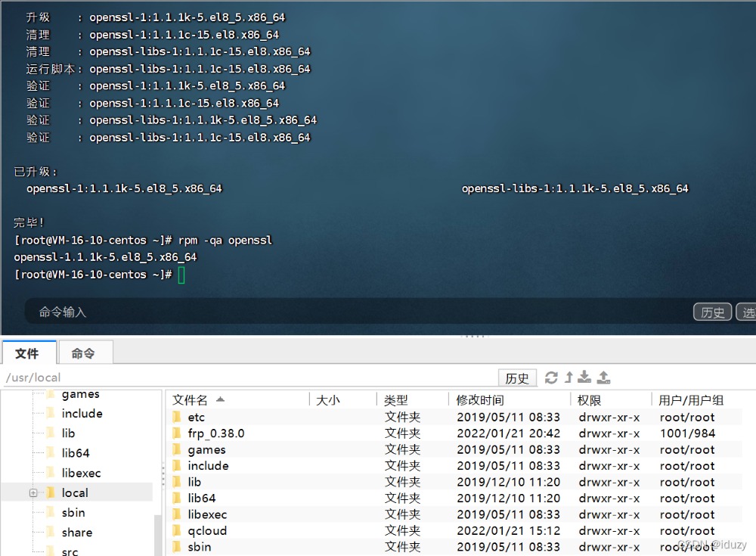Click the share folder icon in tree
Viewport: 756px width, 556px height.
pyautogui.click(x=51, y=533)
